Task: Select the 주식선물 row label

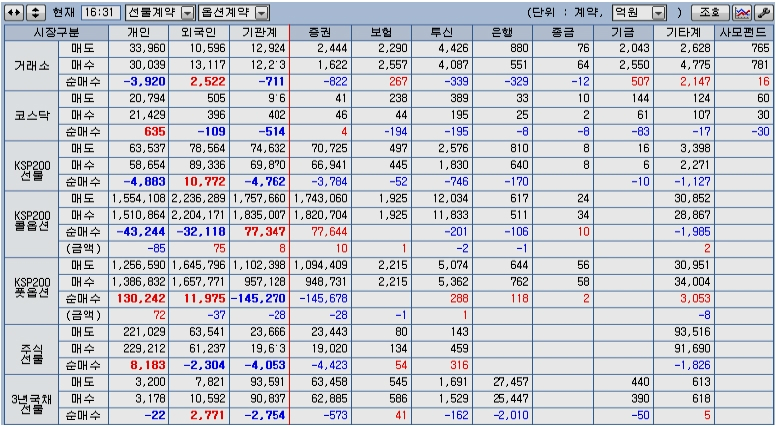Action: click(x=31, y=349)
